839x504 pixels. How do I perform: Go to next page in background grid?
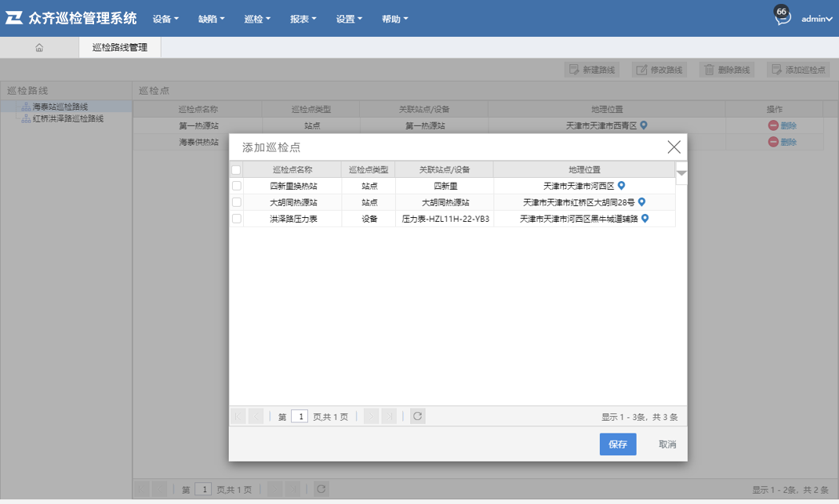pyautogui.click(x=274, y=489)
